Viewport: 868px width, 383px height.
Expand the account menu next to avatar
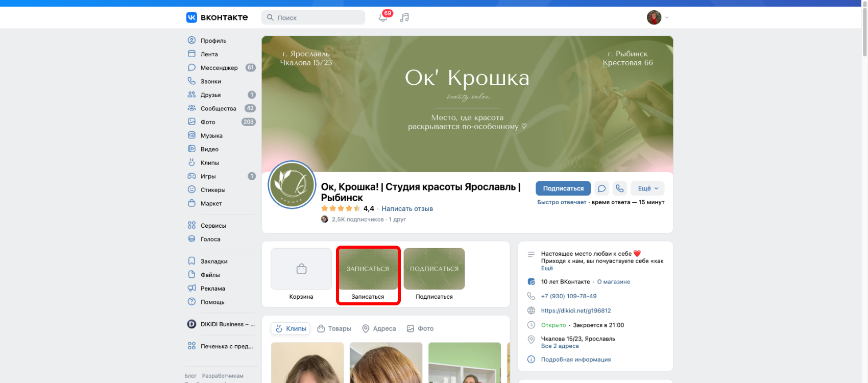pyautogui.click(x=667, y=17)
